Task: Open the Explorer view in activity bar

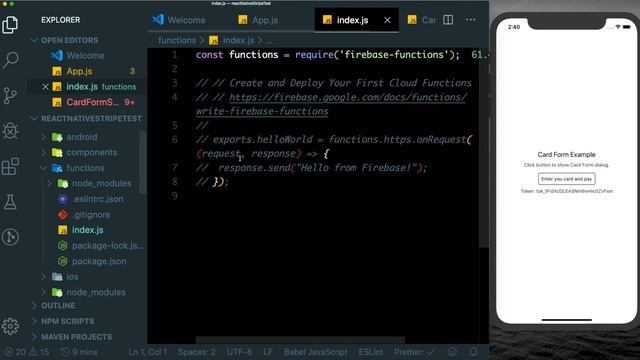Action: (x=10, y=25)
